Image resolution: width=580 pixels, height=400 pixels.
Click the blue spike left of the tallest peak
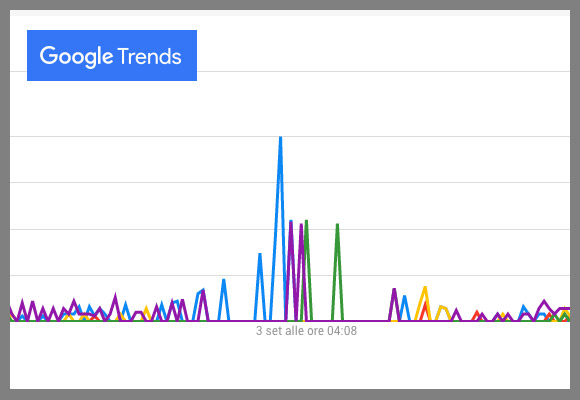click(260, 254)
